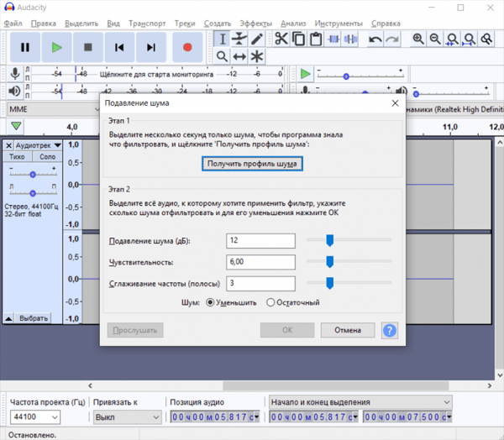Click the Zoom toggle icon
Viewport: 504px width, 440px height.
[486, 39]
